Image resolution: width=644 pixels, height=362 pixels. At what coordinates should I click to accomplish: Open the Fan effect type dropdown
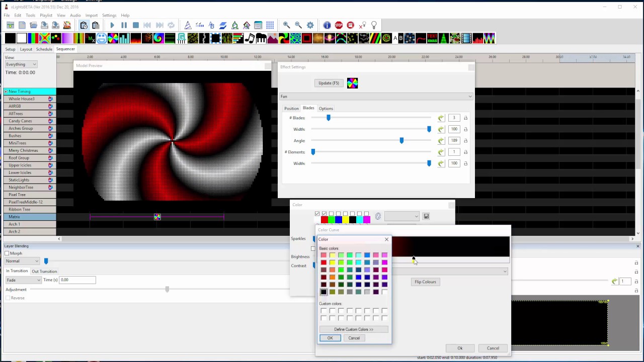click(x=376, y=97)
